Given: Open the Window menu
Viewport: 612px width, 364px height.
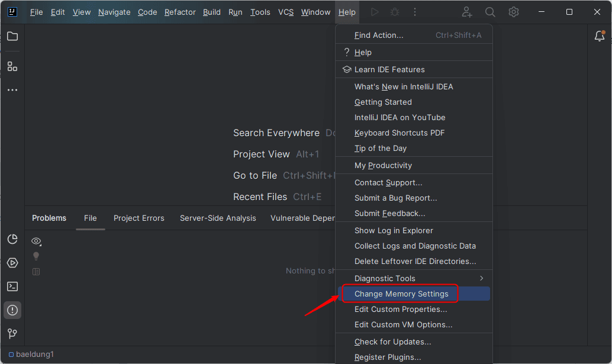Looking at the screenshot, I should point(315,12).
